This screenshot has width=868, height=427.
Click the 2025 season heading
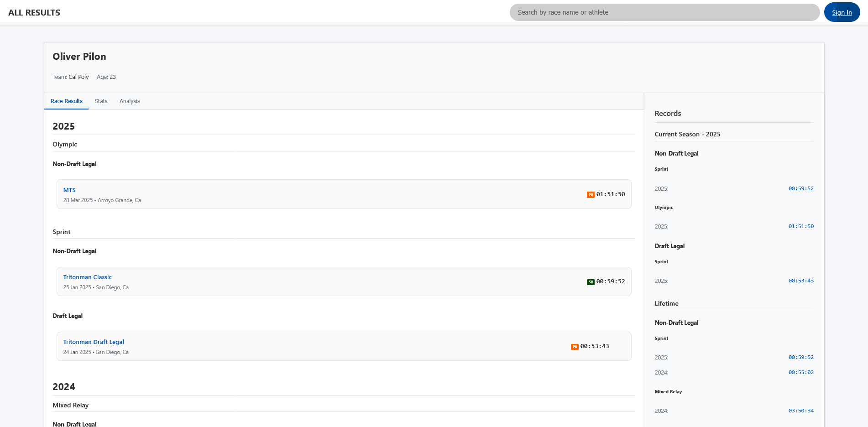(x=63, y=126)
